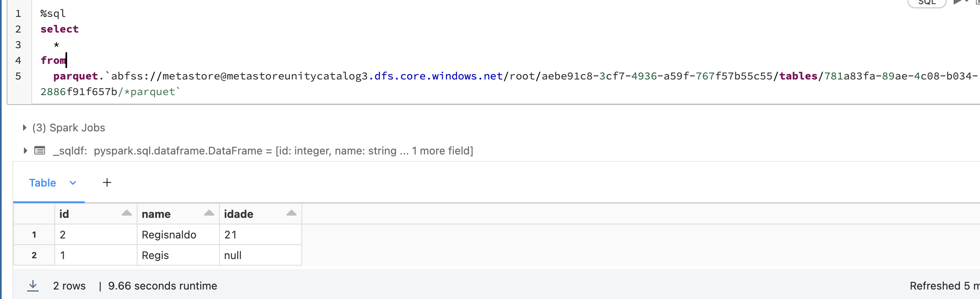The height and width of the screenshot is (299, 980).
Task: Select the null idade cell
Action: (261, 255)
